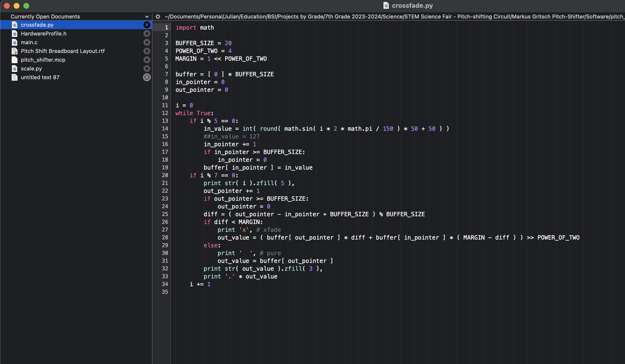
Task: Place the cursor on the BUFFER_SIZE = 20 line
Action: click(203, 43)
